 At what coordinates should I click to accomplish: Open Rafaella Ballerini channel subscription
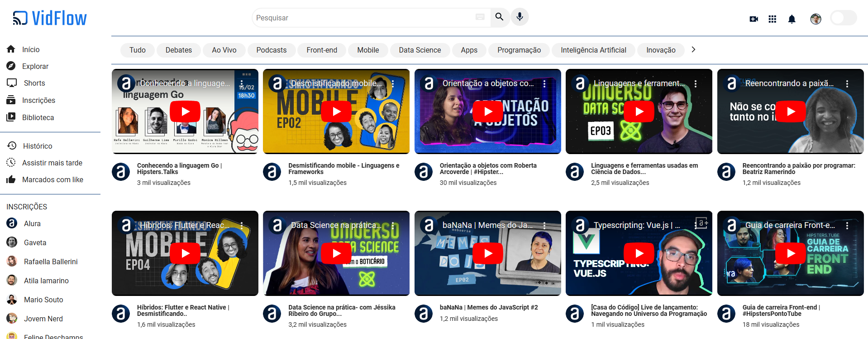point(51,262)
